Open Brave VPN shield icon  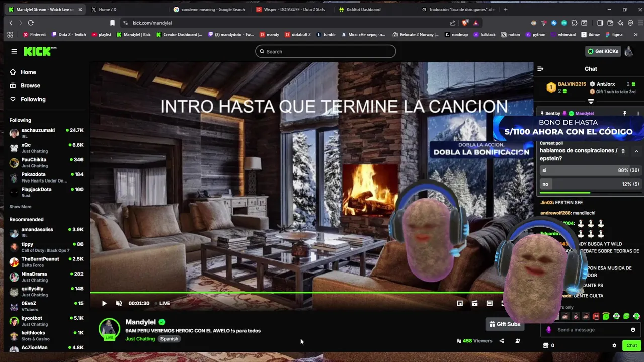tap(630, 23)
